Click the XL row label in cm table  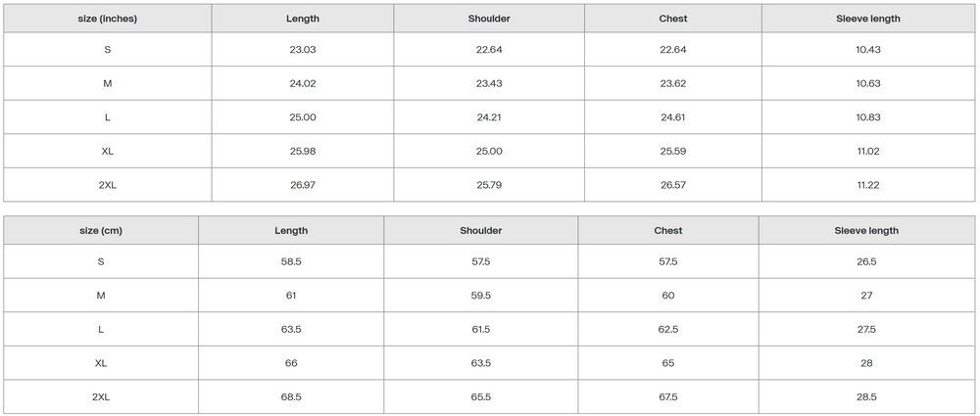click(101, 363)
